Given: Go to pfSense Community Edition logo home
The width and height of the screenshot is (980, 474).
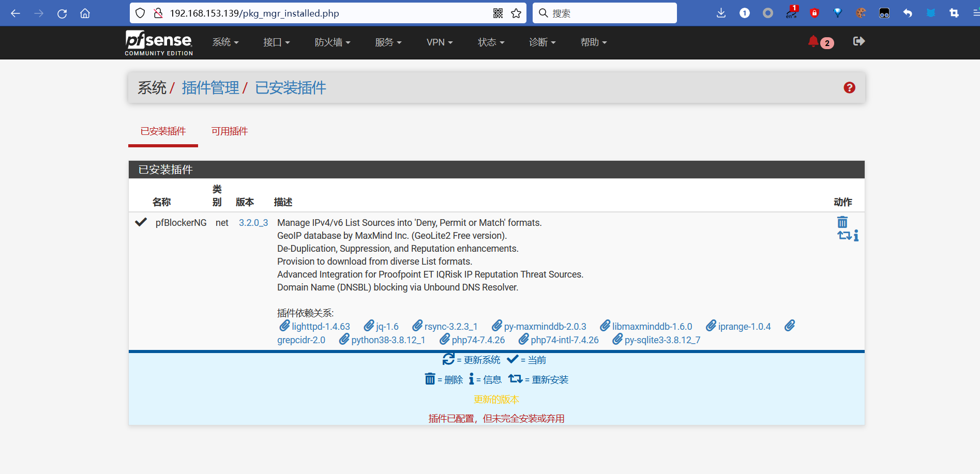Looking at the screenshot, I should [x=159, y=42].
